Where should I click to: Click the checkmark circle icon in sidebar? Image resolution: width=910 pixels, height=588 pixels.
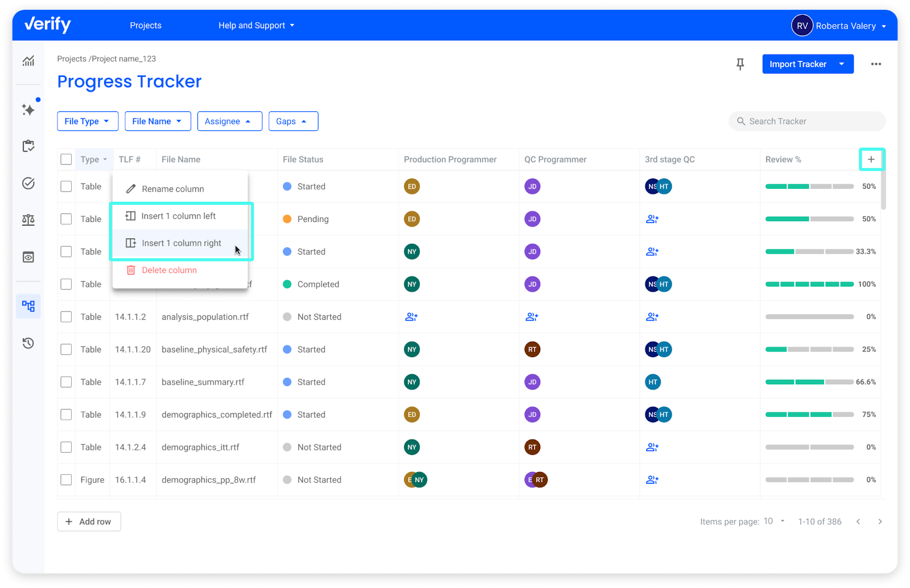(x=28, y=183)
